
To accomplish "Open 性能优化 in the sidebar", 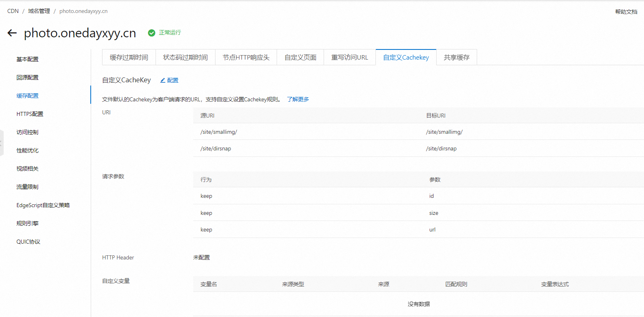I will point(28,150).
